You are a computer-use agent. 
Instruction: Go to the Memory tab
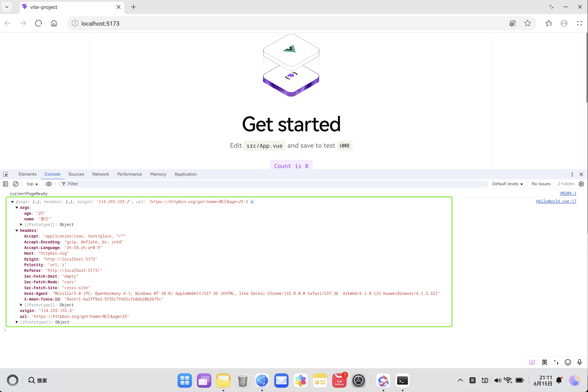pos(158,174)
